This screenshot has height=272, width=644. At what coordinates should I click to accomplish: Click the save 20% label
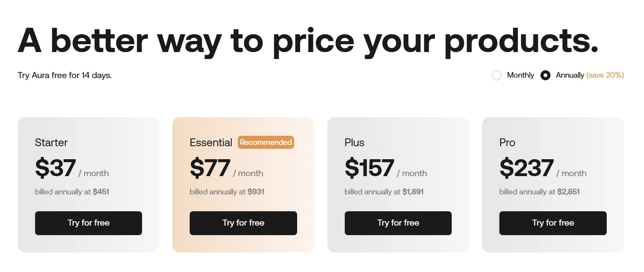click(605, 75)
